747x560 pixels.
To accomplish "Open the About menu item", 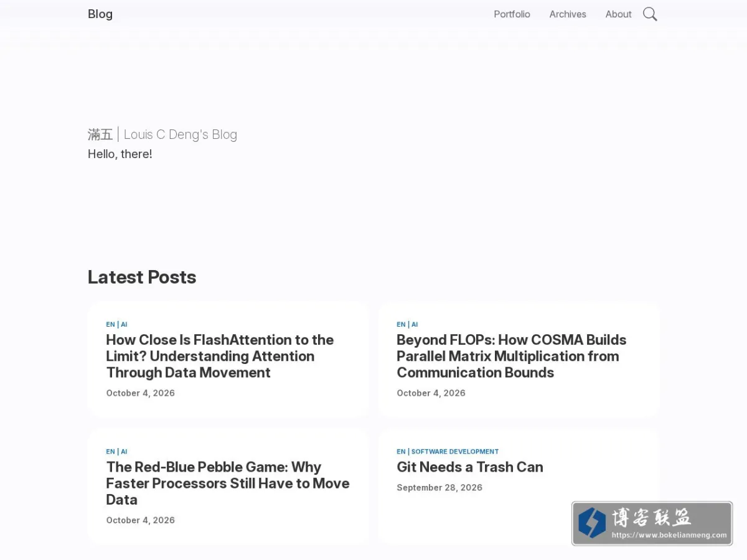I will (618, 14).
